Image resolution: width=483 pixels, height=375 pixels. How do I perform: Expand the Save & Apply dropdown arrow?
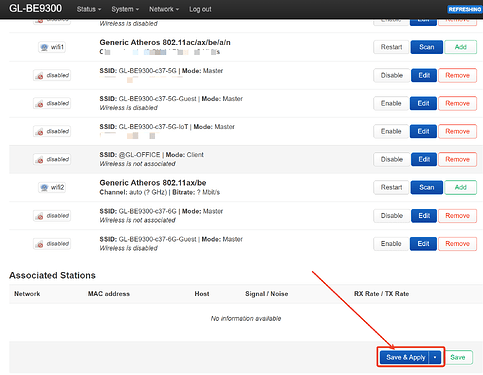point(435,357)
